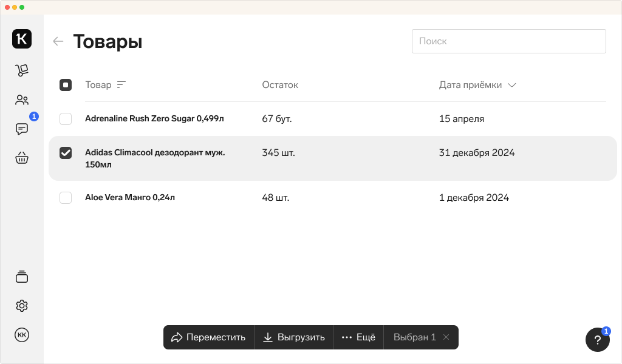
Task: Click the macOS red close window button
Action: pos(7,7)
